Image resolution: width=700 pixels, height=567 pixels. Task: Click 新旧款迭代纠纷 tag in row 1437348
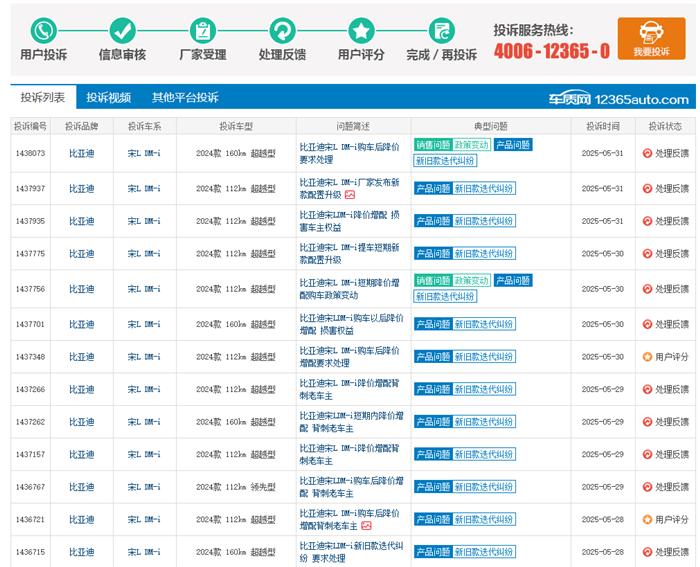(484, 357)
